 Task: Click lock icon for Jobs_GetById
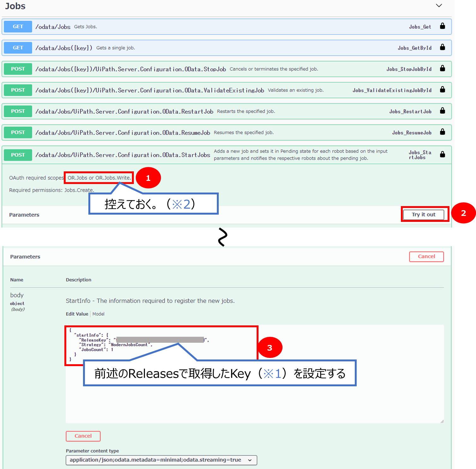443,47
